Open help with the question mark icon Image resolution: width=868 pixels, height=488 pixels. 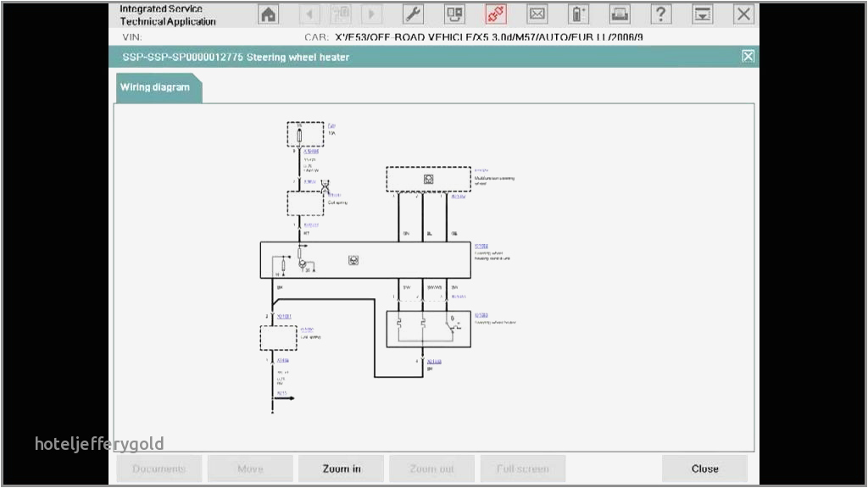pyautogui.click(x=659, y=14)
